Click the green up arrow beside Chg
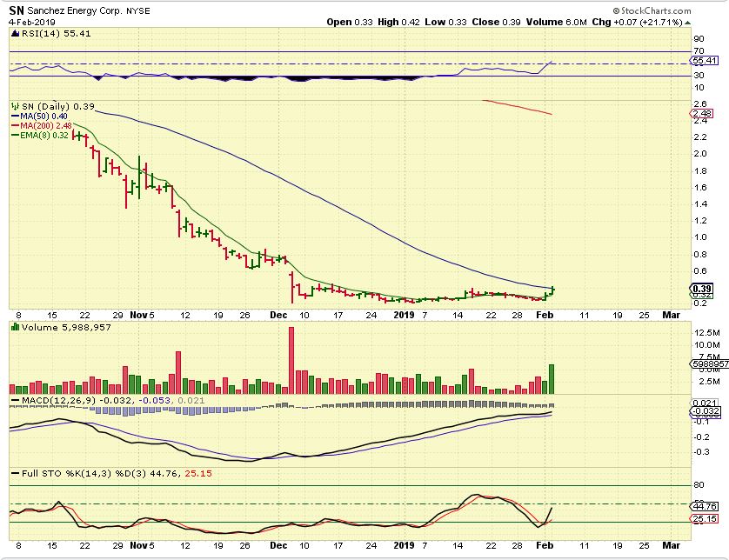Image resolution: width=729 pixels, height=560 pixels. 687,23
